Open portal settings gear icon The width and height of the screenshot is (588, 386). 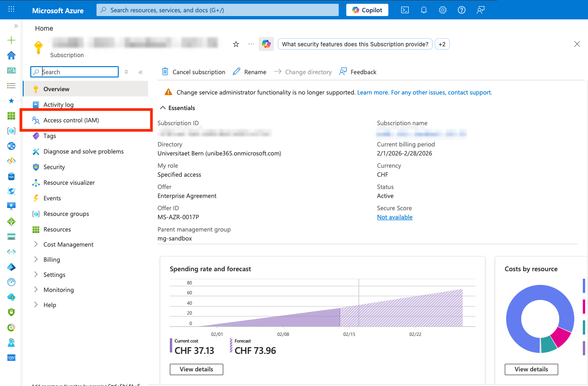pos(443,10)
